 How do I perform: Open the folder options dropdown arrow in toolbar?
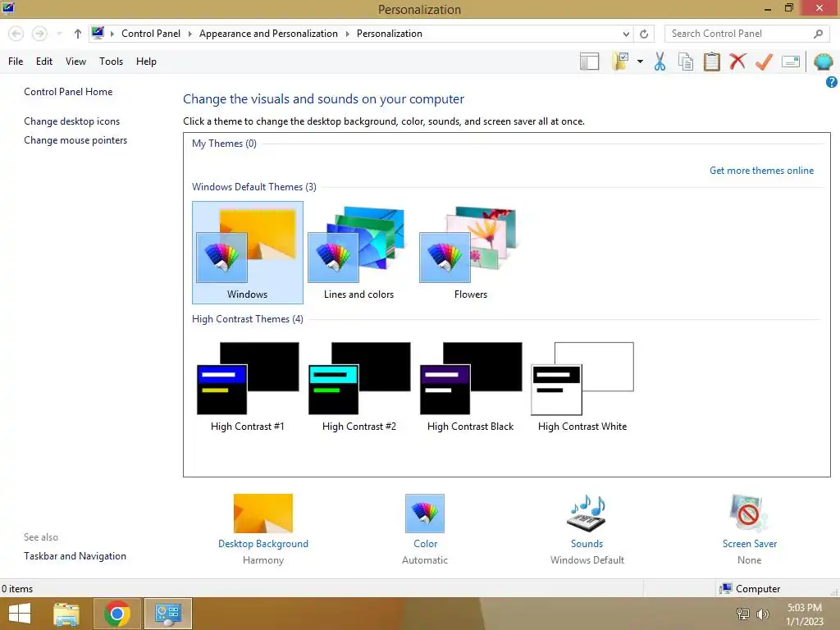[x=640, y=62]
